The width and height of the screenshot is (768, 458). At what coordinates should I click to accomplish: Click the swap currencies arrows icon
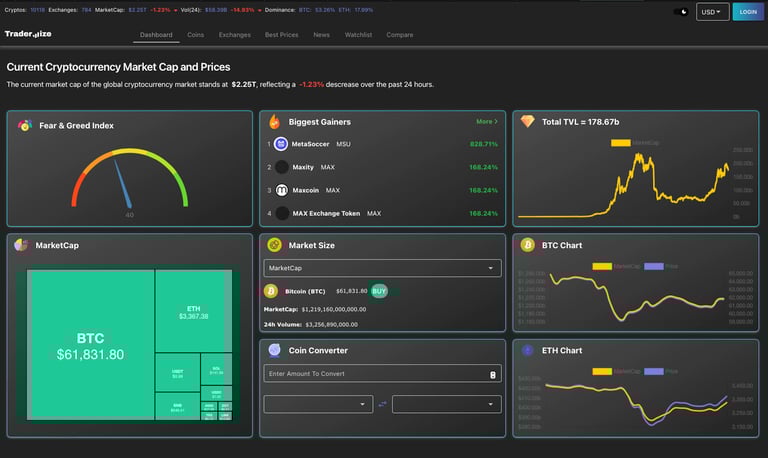(x=382, y=404)
